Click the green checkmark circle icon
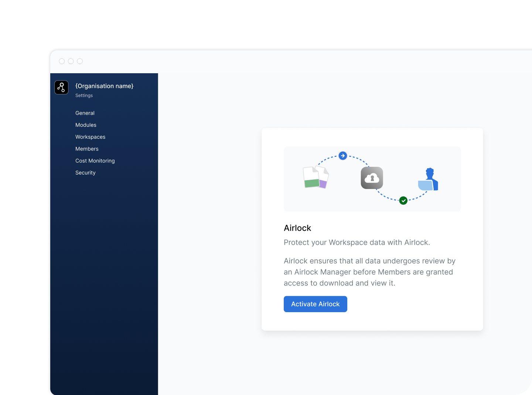This screenshot has height=395, width=532. (403, 200)
